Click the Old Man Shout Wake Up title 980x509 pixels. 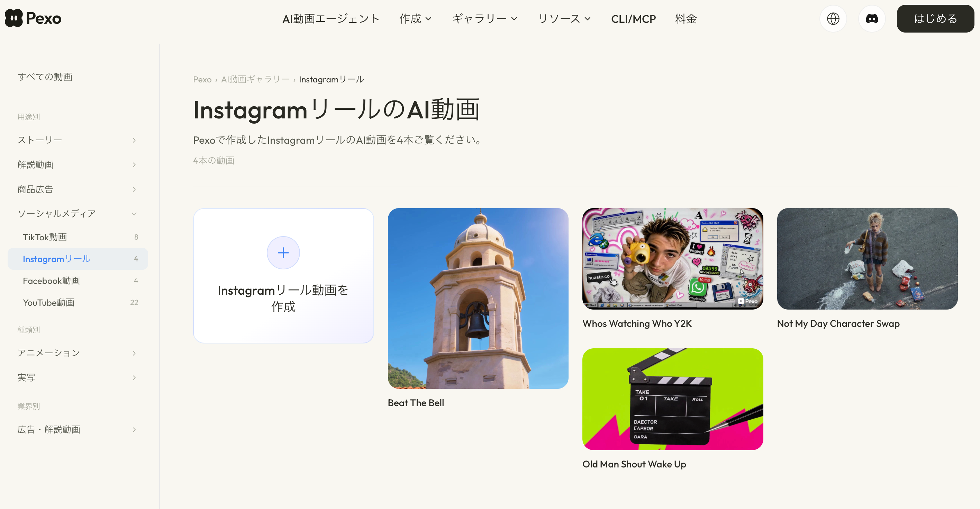click(x=634, y=464)
